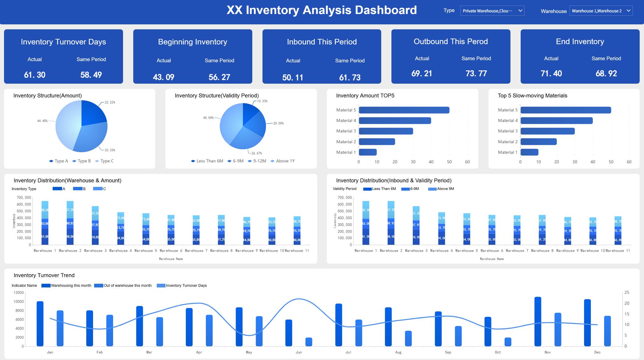Viewport: 644px width, 360px height.
Task: Open the Type filter dropdown
Action: click(x=492, y=11)
